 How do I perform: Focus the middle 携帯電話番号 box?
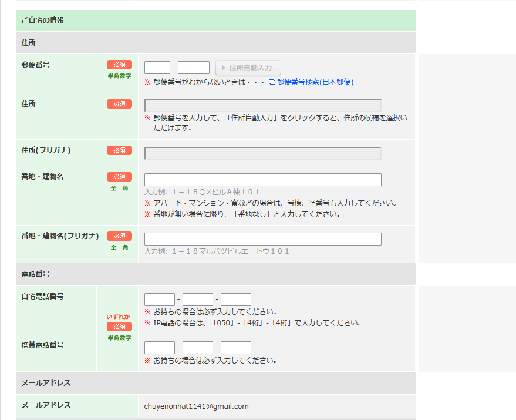coord(197,348)
